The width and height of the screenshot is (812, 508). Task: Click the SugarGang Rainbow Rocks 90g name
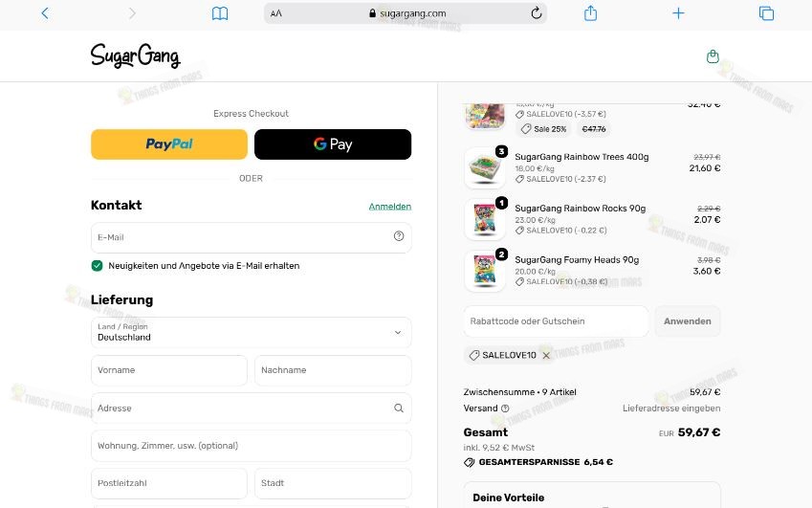click(580, 209)
